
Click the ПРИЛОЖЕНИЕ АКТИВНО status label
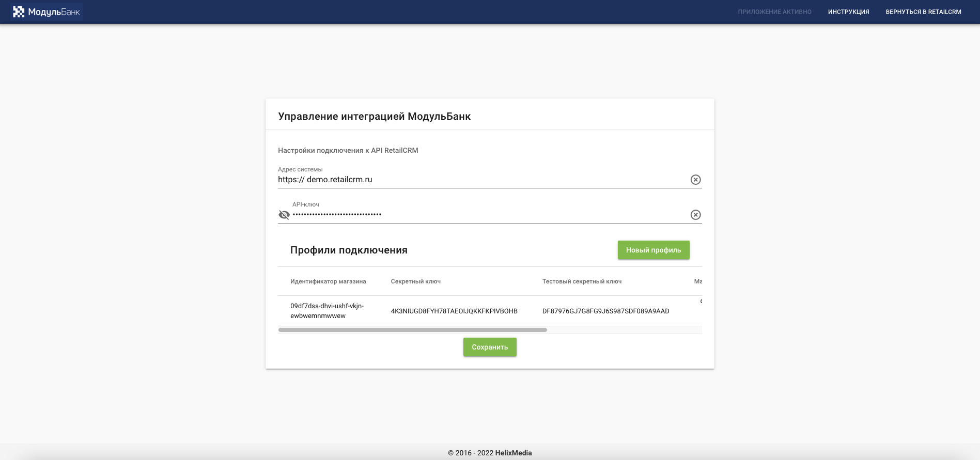[x=774, y=12]
